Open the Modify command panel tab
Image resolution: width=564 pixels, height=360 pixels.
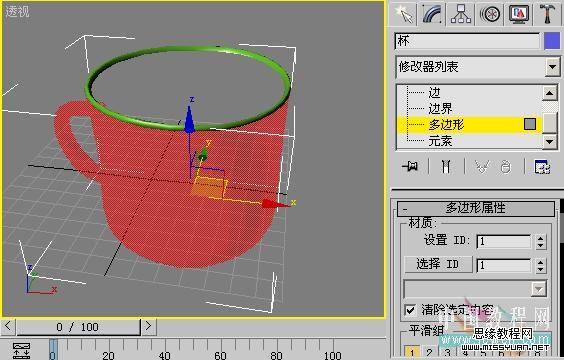click(432, 14)
